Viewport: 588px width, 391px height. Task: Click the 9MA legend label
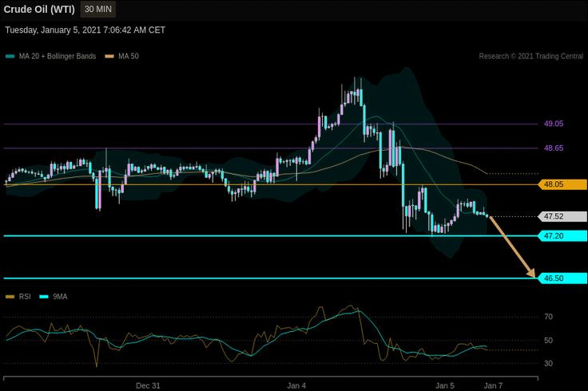click(60, 297)
